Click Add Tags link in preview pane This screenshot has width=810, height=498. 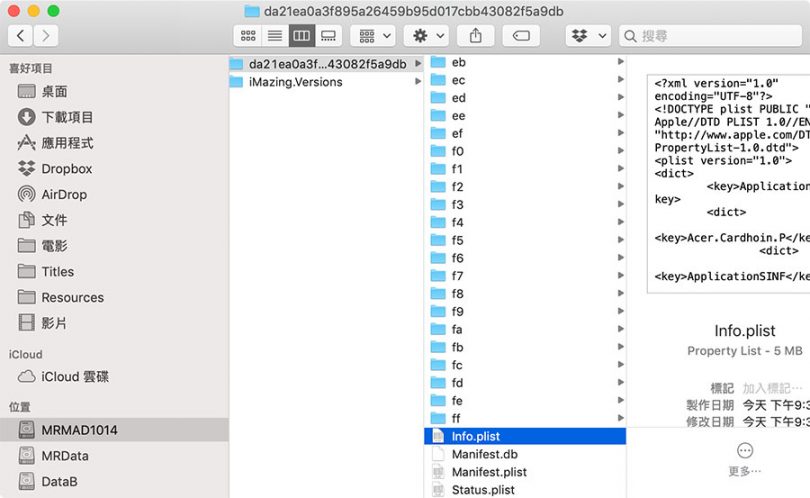click(x=773, y=388)
